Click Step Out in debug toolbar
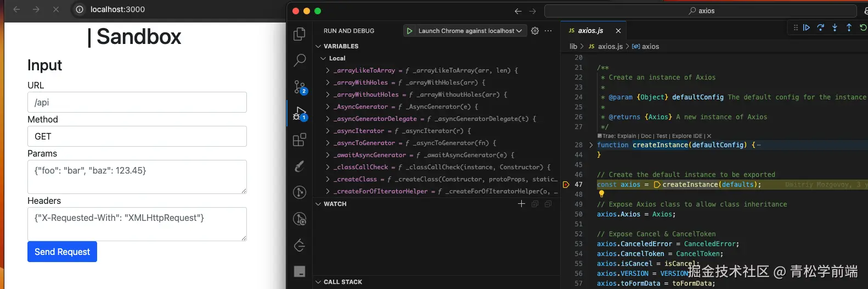868x289 pixels. click(849, 27)
